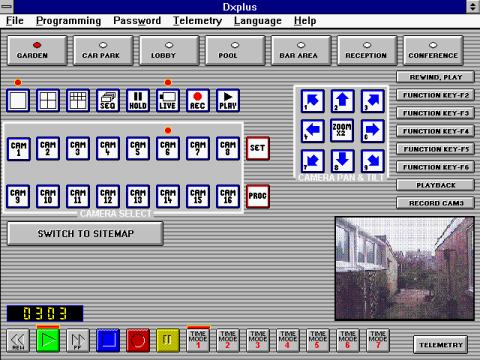480x360 pixels.
Task: Open the Telemetry menu
Action: 197,21
